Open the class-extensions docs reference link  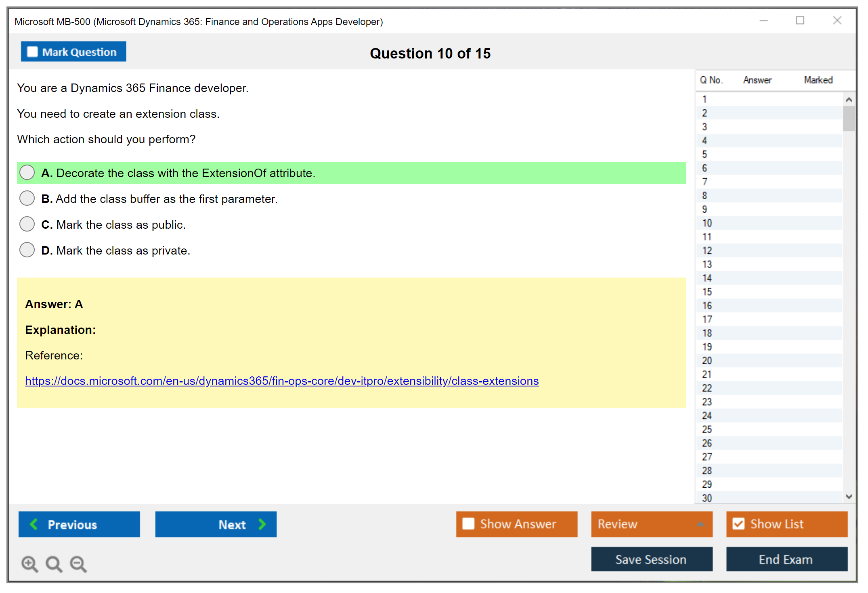tap(281, 381)
